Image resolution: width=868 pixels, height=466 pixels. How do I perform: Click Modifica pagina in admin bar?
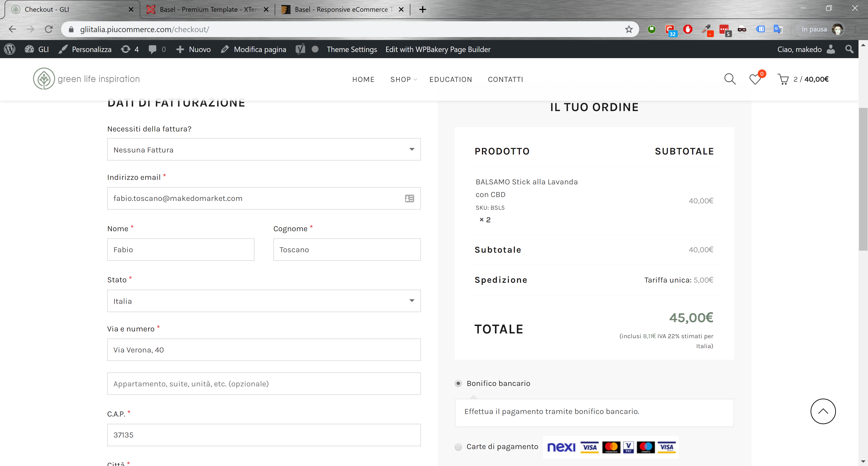coord(253,49)
